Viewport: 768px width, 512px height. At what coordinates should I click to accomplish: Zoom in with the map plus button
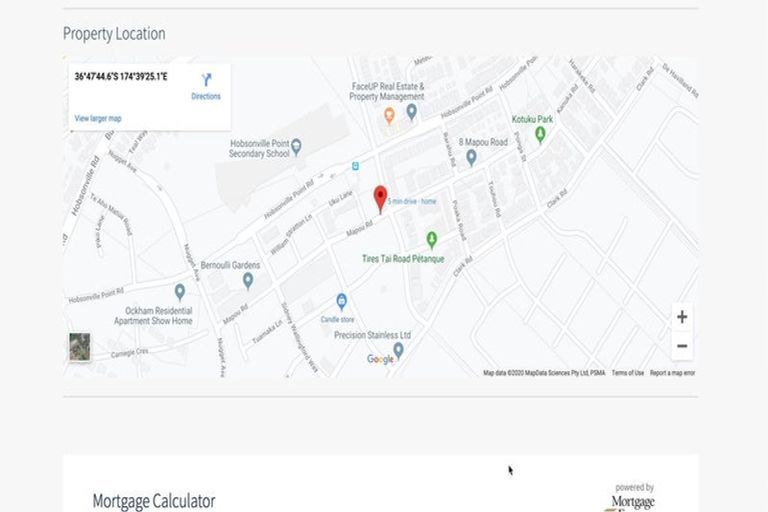pyautogui.click(x=681, y=317)
